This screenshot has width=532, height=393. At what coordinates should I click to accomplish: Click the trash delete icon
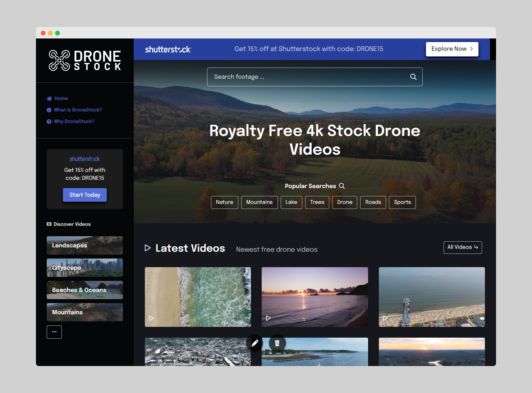(x=277, y=343)
